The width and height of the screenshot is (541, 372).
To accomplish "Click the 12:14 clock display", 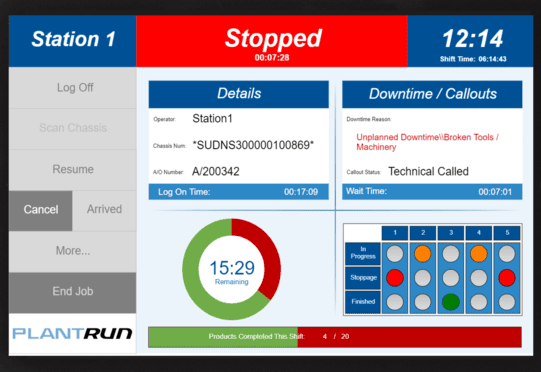I will click(x=473, y=39).
